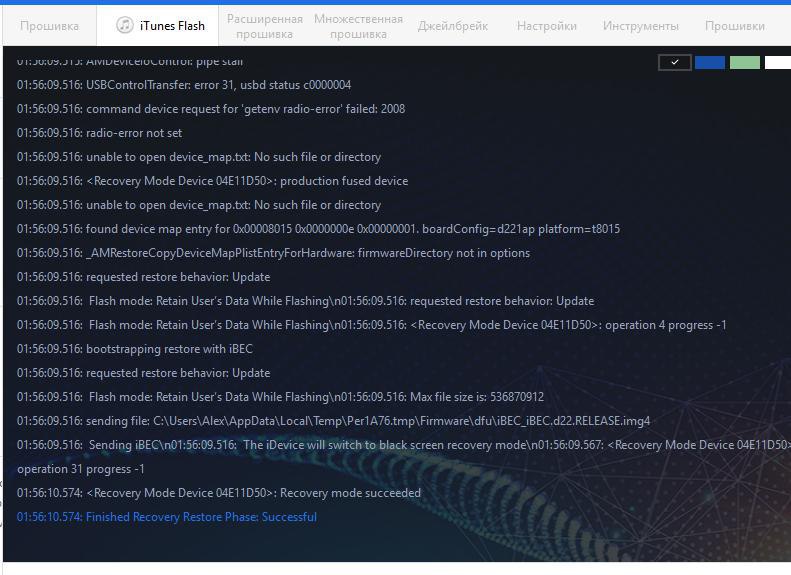
Task: Click line 'Max file size is: 536870912'
Action: (x=280, y=397)
